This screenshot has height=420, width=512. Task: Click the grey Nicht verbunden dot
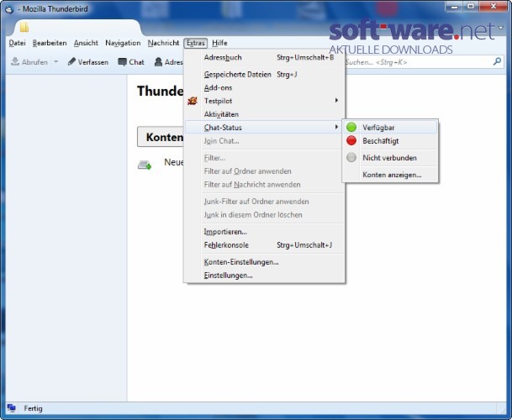(x=351, y=158)
